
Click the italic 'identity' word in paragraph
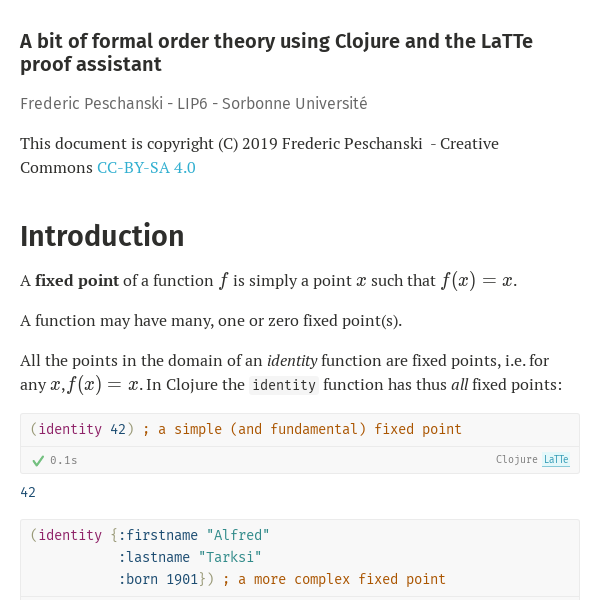pos(292,361)
